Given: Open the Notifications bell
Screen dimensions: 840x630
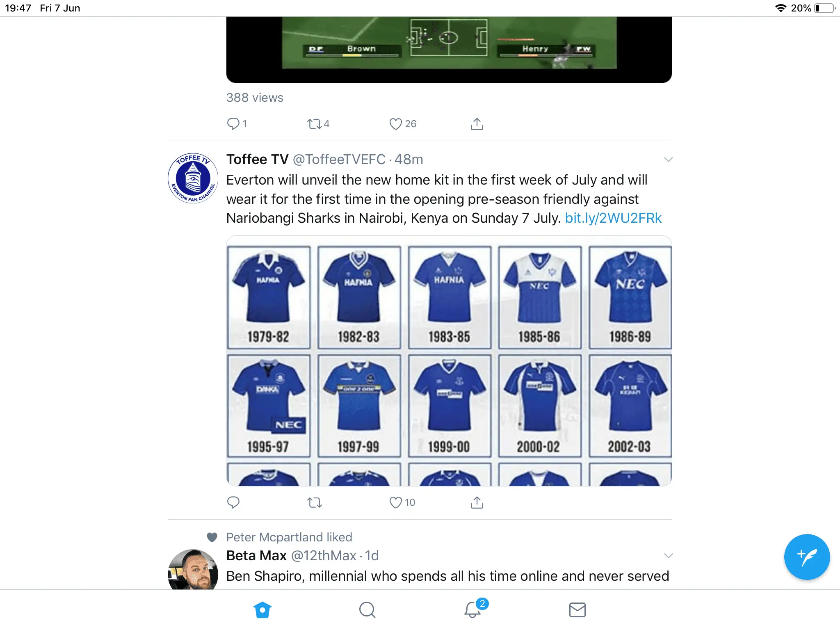Looking at the screenshot, I should 472,609.
